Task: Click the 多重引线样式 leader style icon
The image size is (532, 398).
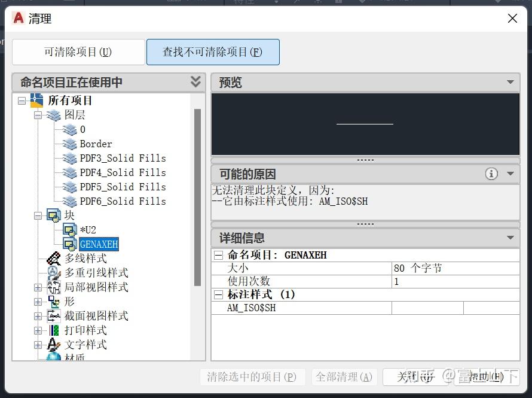Action: pos(53,273)
